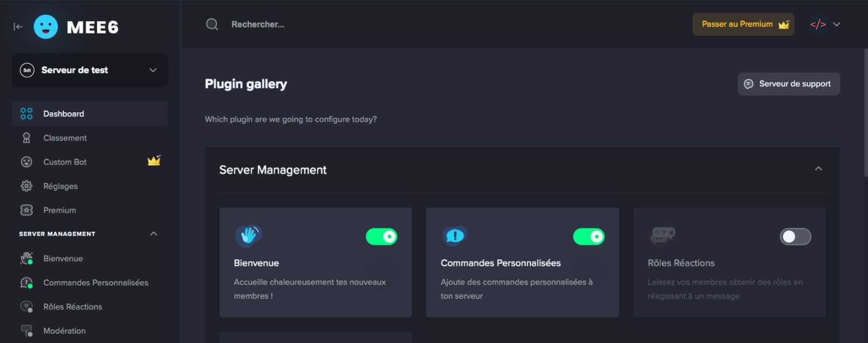Click sidebar Modération icon

pyautogui.click(x=27, y=331)
